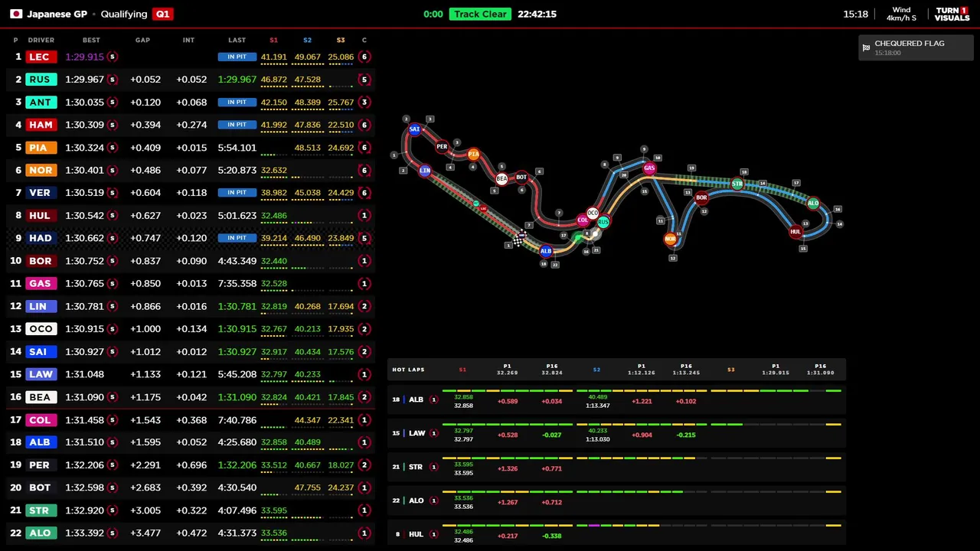Click the 15:18 local time display

[x=855, y=14]
